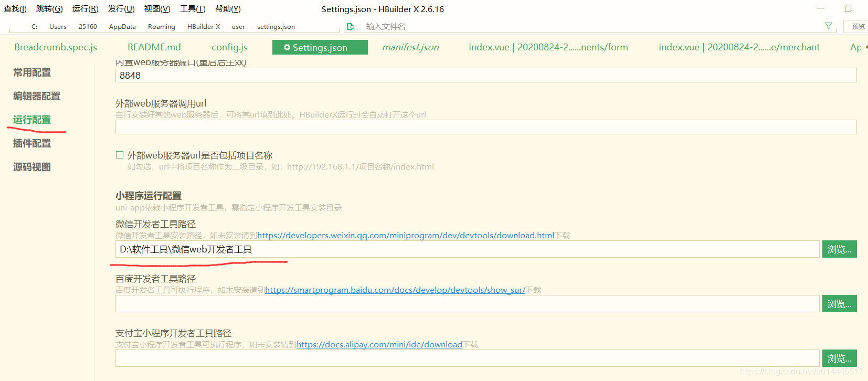This screenshot has height=381, width=868.
Task: Click the HBuilder X breadcrumb segment
Action: (x=204, y=26)
